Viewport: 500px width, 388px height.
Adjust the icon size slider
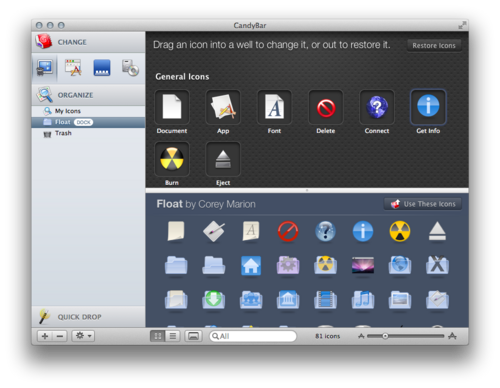click(x=385, y=336)
